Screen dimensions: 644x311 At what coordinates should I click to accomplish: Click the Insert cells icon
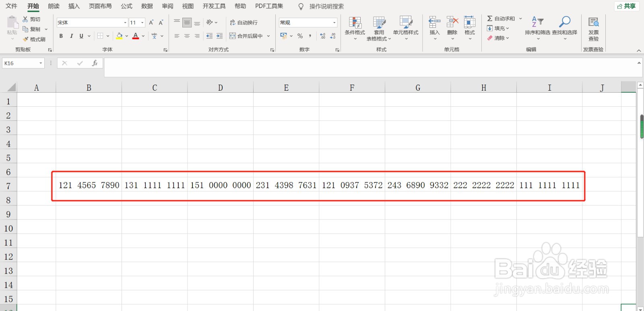[434, 22]
